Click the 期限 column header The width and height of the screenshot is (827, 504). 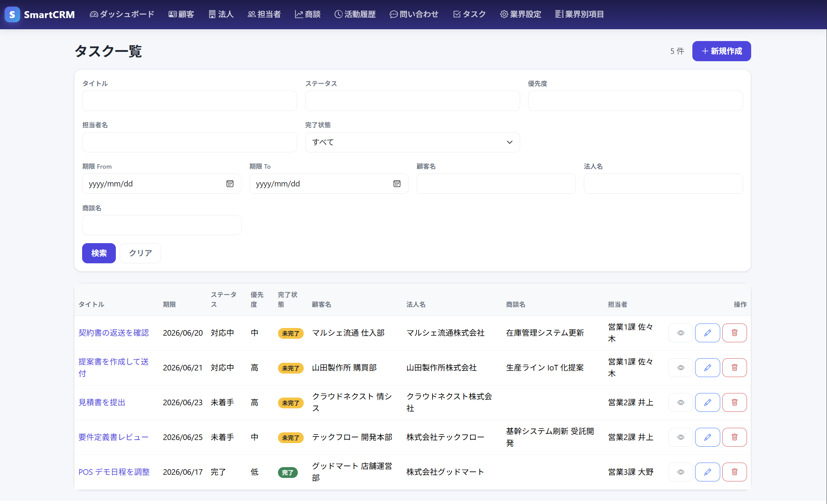(x=169, y=304)
